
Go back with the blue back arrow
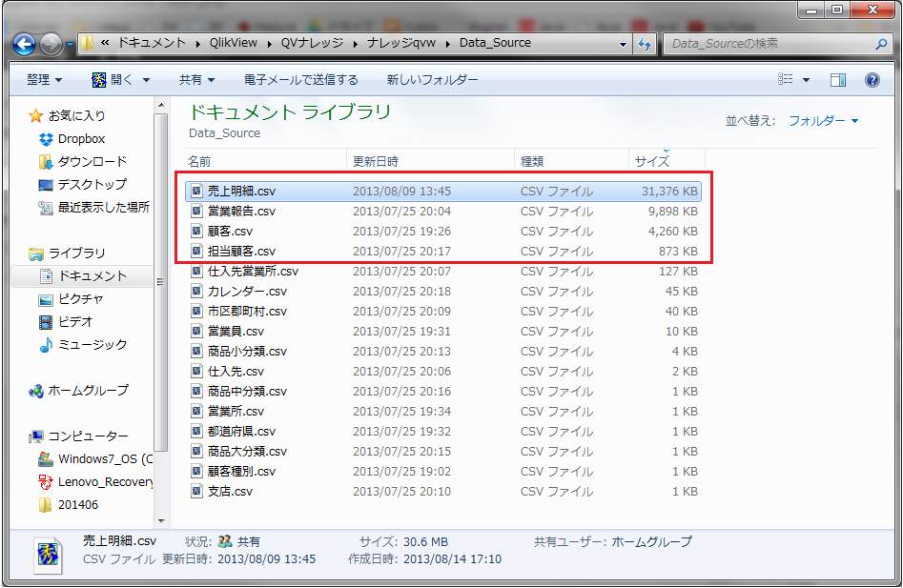(x=24, y=44)
